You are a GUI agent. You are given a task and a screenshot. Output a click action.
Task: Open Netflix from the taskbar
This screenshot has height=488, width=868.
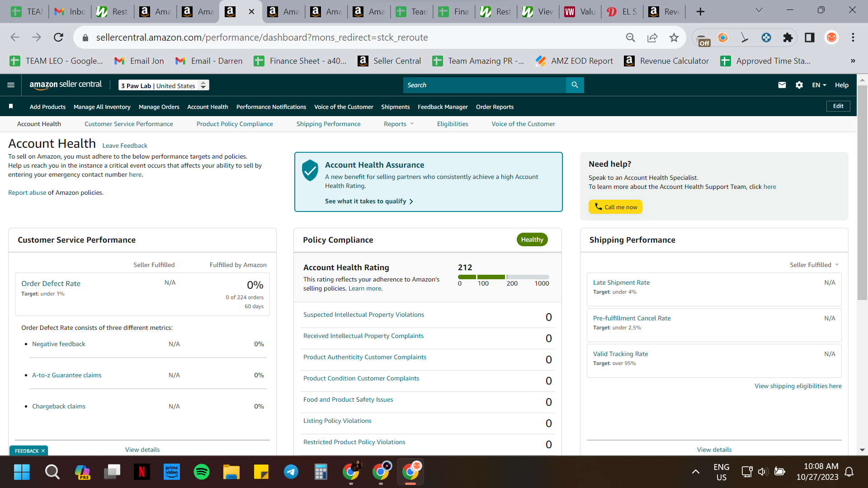pyautogui.click(x=142, y=472)
